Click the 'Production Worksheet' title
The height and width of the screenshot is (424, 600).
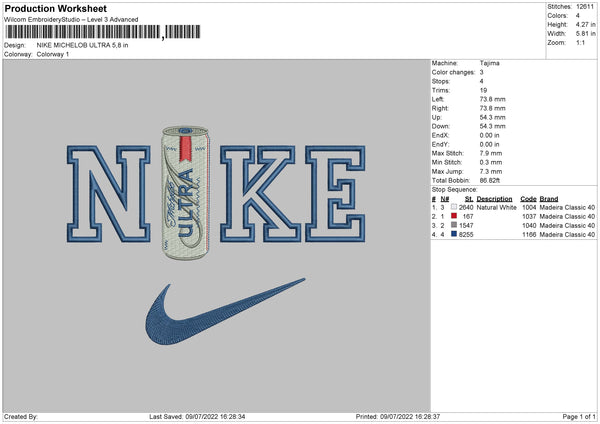point(55,8)
